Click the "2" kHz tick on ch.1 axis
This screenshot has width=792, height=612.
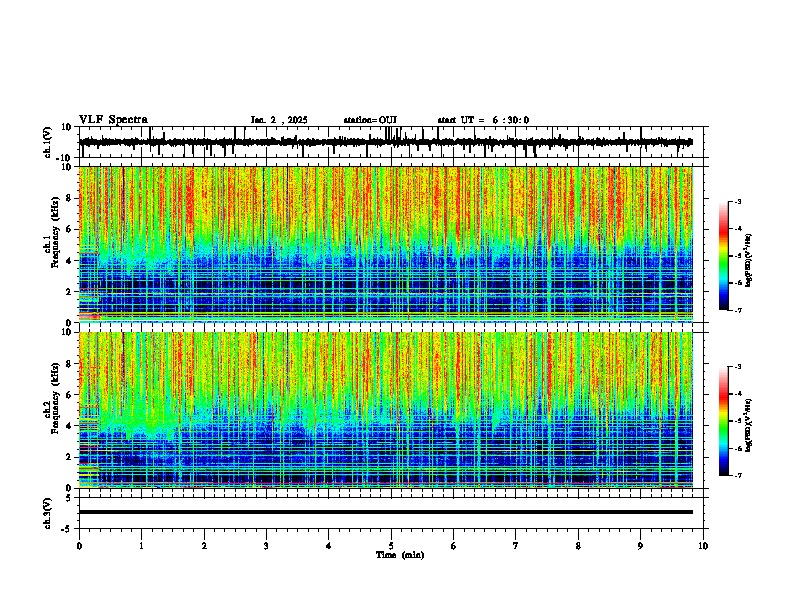[69, 291]
